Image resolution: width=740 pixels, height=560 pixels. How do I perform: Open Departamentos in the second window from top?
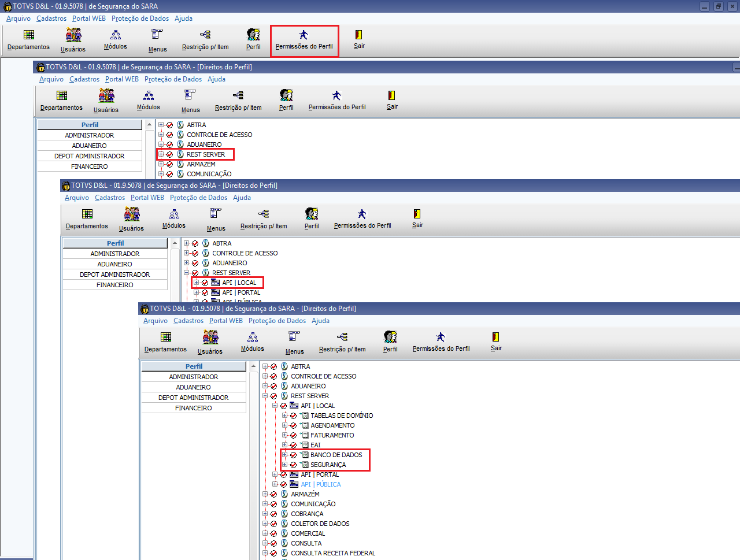point(61,101)
